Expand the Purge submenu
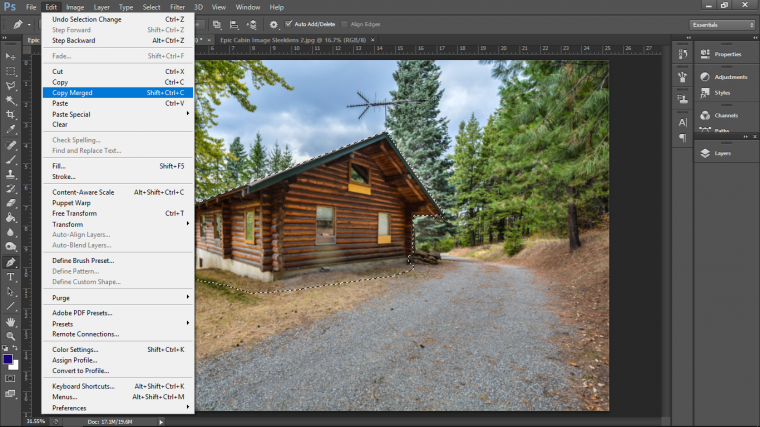The image size is (760, 427). click(118, 298)
